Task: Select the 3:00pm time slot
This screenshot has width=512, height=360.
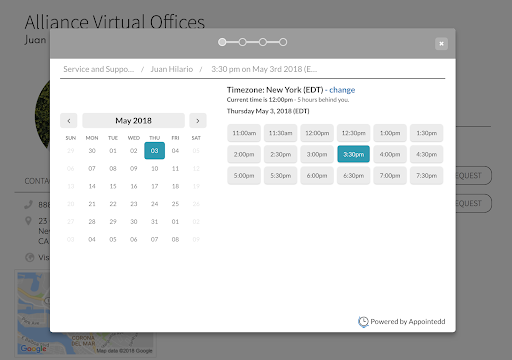Action: point(317,154)
